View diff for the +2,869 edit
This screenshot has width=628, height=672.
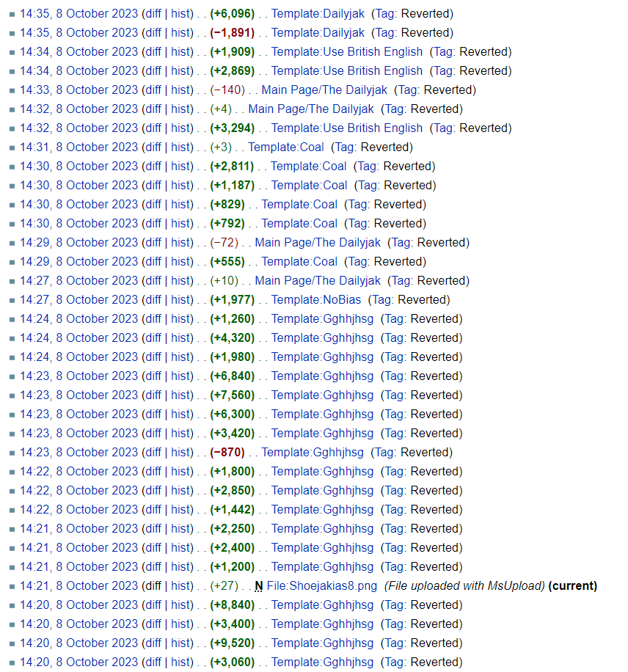click(153, 71)
